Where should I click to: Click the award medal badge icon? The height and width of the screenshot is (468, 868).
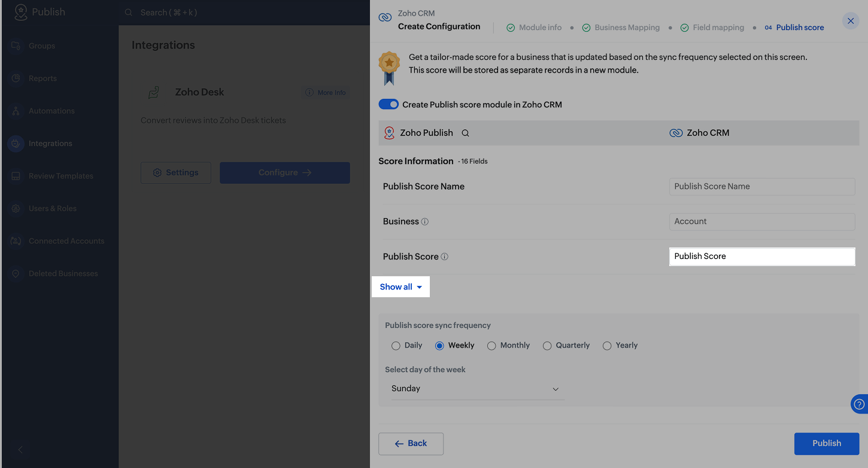389,68
